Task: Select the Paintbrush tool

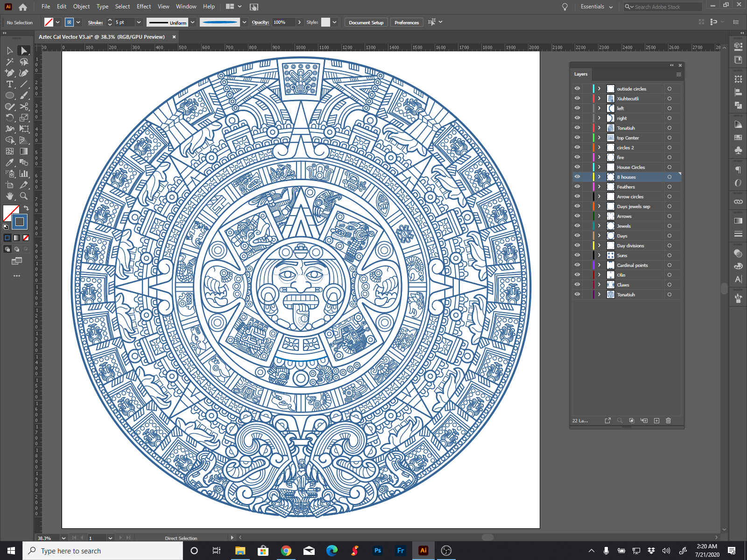Action: [x=24, y=95]
